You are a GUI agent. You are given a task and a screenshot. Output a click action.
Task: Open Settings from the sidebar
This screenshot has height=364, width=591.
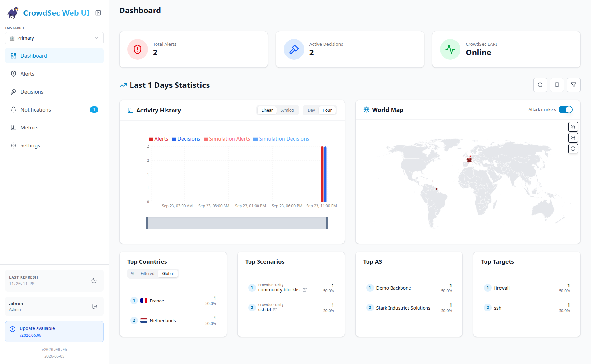pyautogui.click(x=54, y=145)
